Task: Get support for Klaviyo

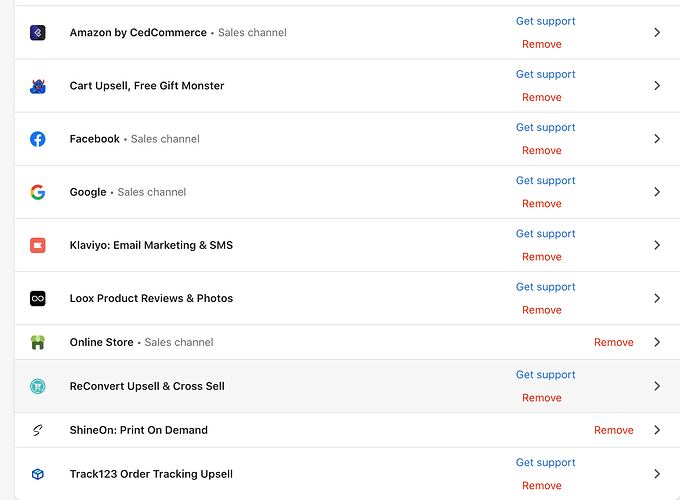Action: point(545,234)
